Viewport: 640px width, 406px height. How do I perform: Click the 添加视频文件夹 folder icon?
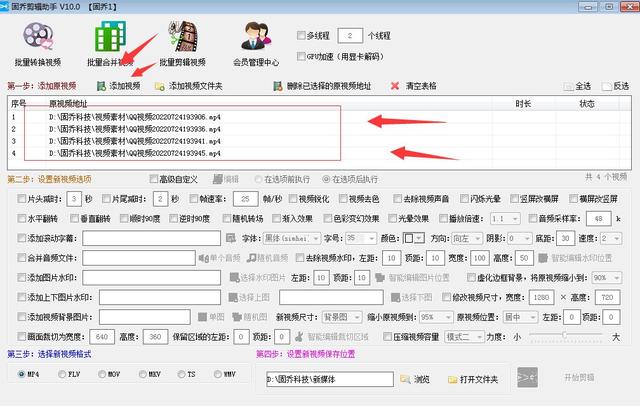[x=160, y=86]
